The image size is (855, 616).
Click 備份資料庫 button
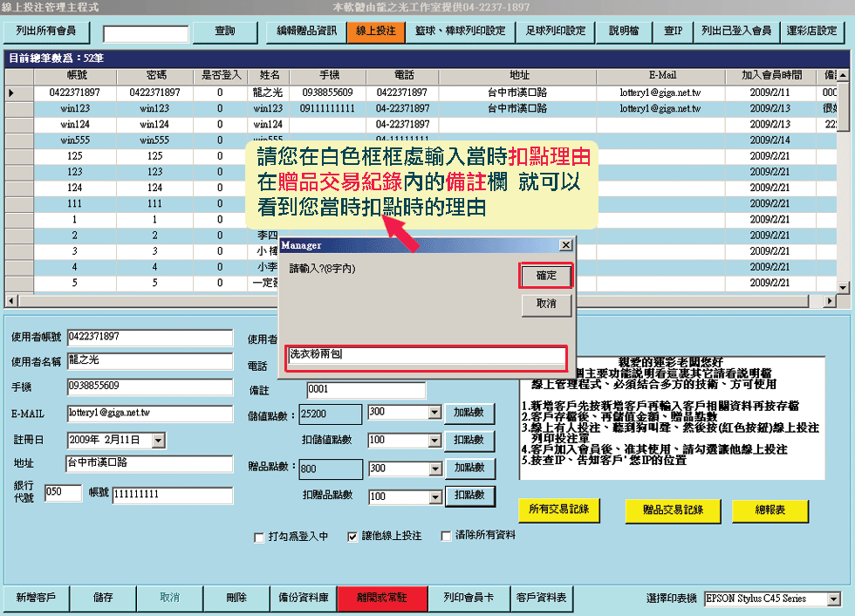(304, 598)
